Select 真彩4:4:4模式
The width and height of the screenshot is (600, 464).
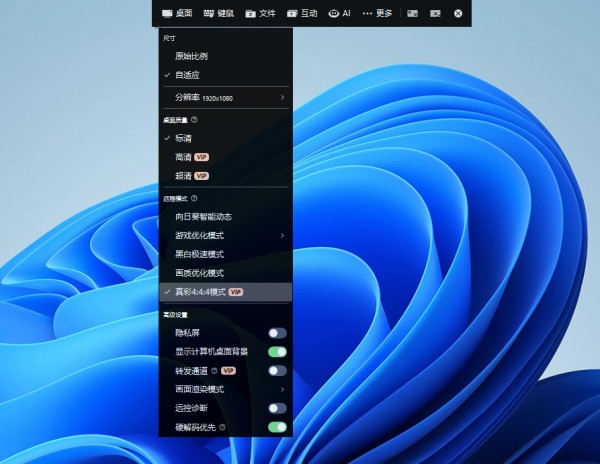226,292
